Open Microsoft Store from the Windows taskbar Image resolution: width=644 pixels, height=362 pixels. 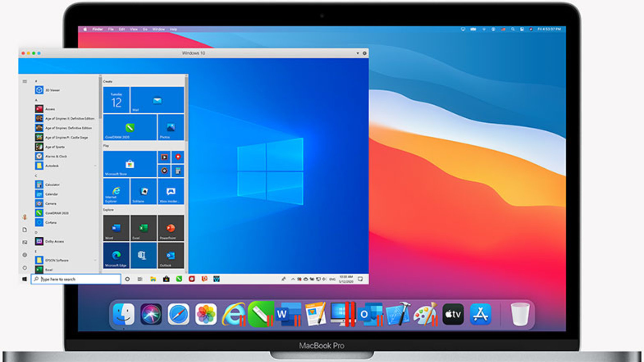coord(166,279)
